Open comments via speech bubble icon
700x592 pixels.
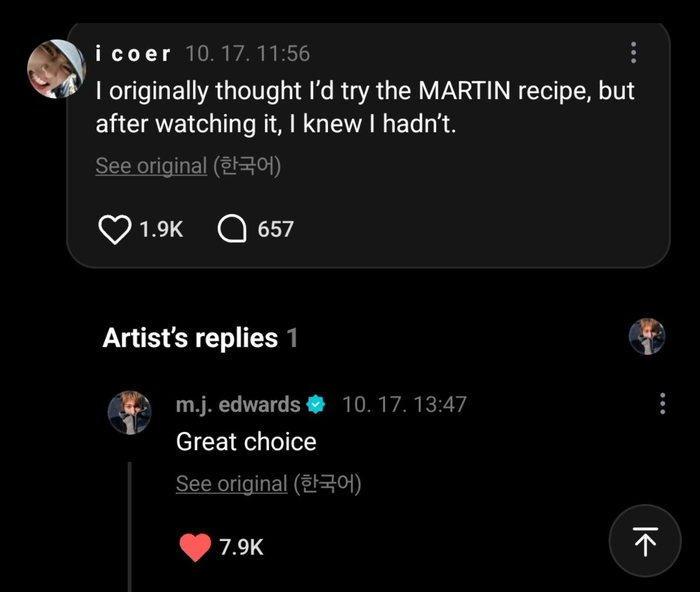pos(232,229)
